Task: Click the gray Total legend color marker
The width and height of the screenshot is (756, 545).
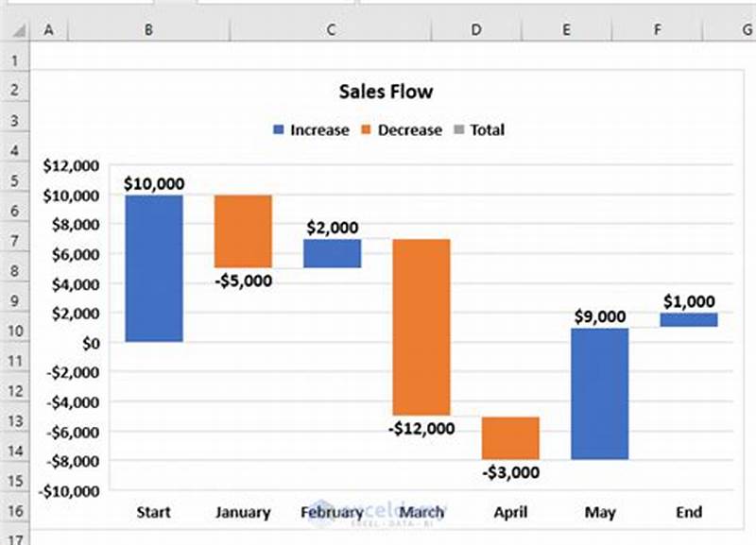Action: coord(460,129)
